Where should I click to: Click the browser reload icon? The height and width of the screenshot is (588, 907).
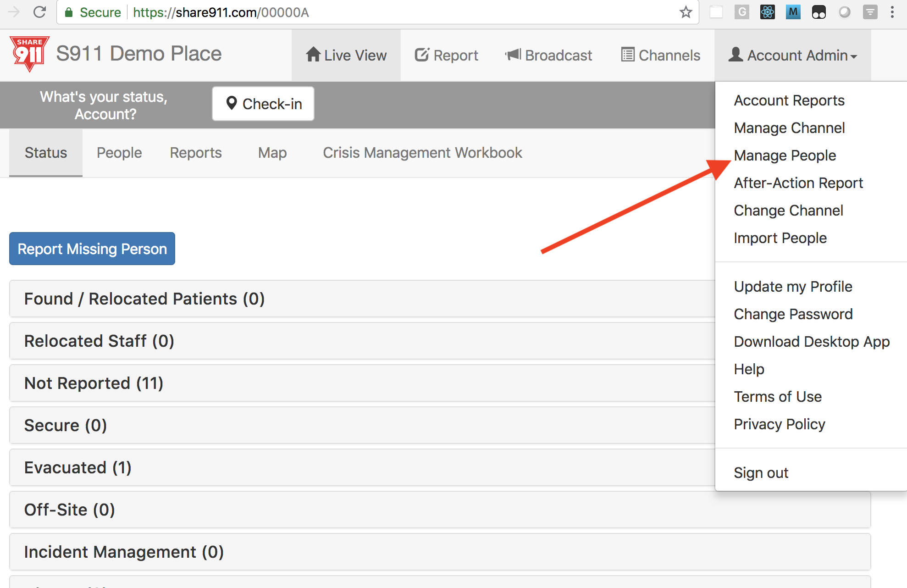40,12
